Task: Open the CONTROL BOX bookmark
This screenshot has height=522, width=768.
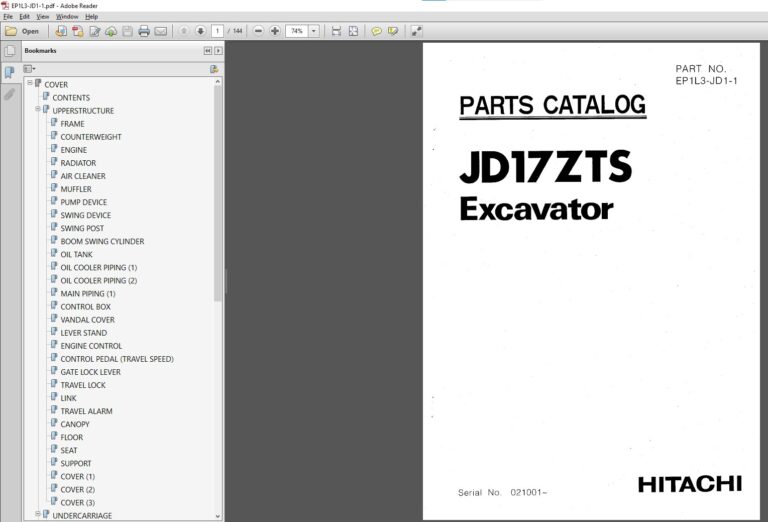Action: 85,307
